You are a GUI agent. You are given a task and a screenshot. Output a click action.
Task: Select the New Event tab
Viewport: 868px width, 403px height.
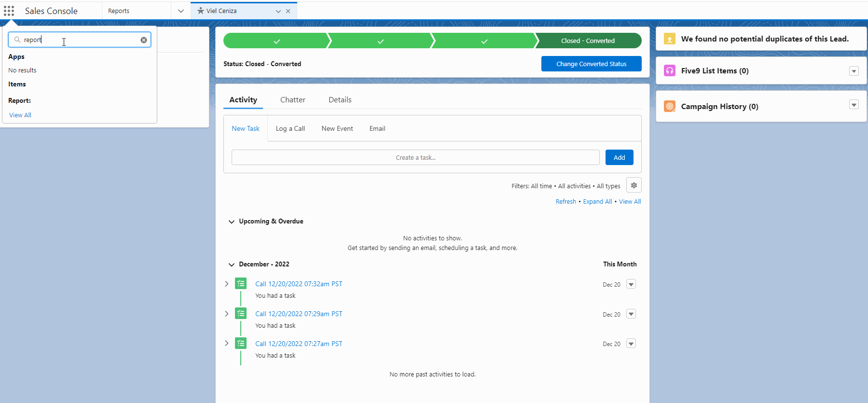pyautogui.click(x=337, y=128)
